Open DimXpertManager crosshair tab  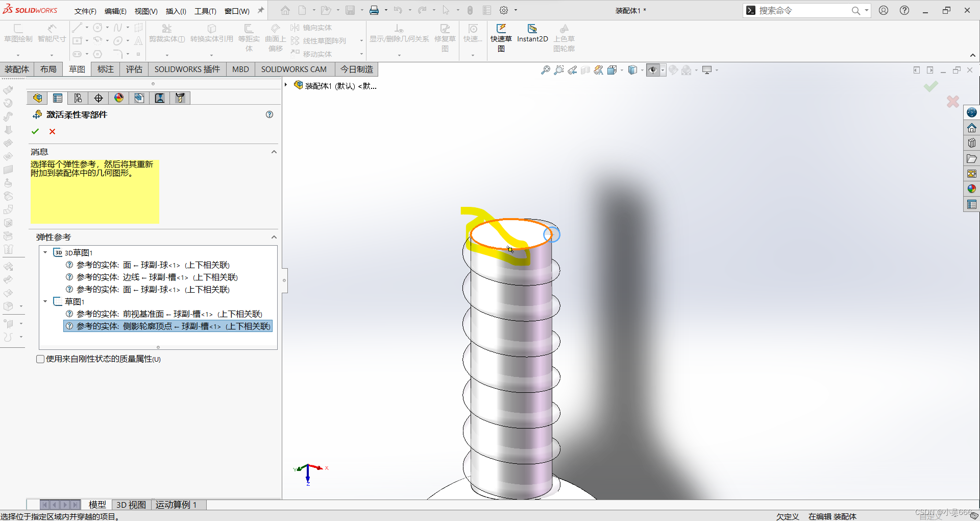click(x=99, y=98)
